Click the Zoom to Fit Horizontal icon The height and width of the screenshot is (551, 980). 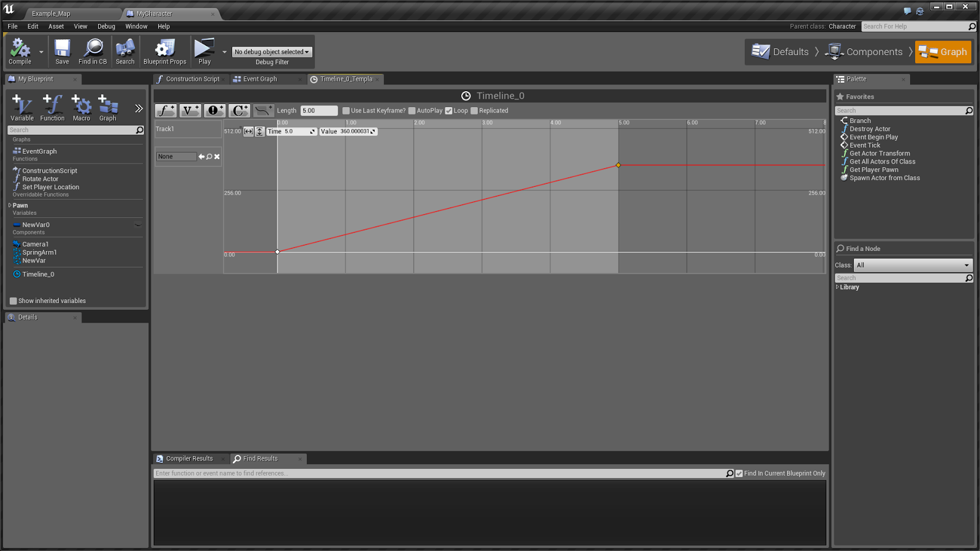248,131
